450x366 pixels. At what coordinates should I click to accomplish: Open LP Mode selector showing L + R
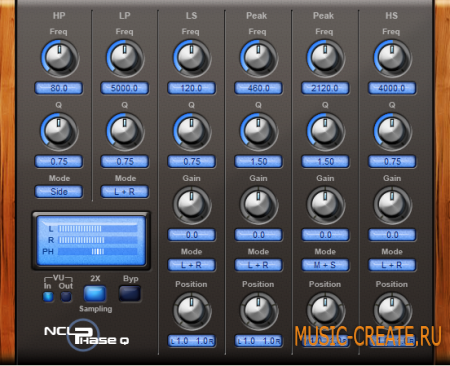[125, 192]
